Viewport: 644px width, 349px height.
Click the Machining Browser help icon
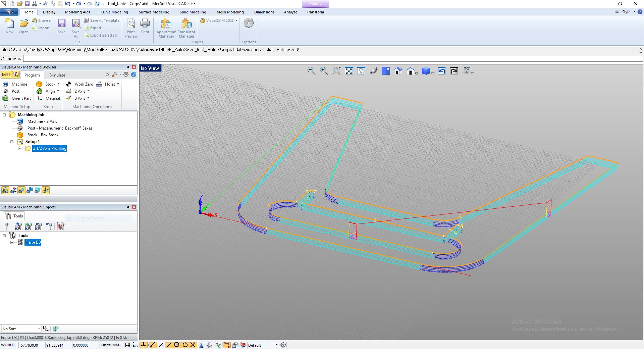point(134,74)
